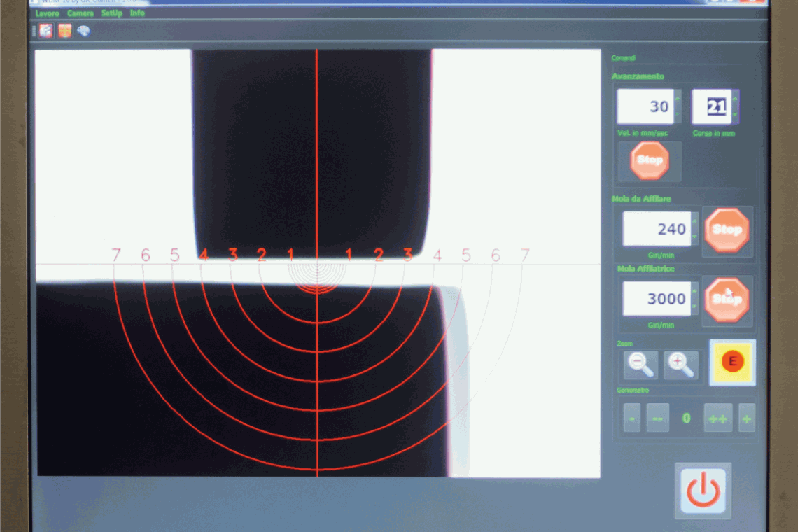Viewport: 798px width, 532px height.
Task: Click the Corsa in mm field showing 21
Action: [711, 106]
